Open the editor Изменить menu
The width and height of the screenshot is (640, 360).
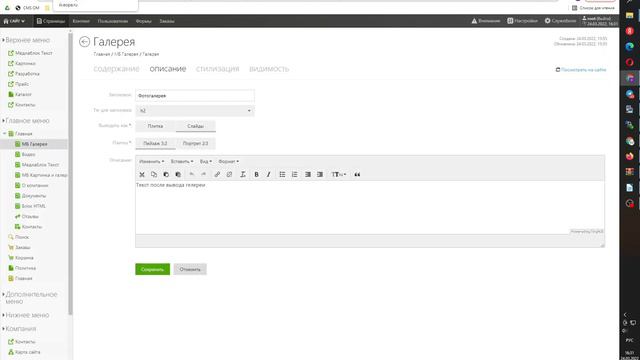pyautogui.click(x=151, y=162)
